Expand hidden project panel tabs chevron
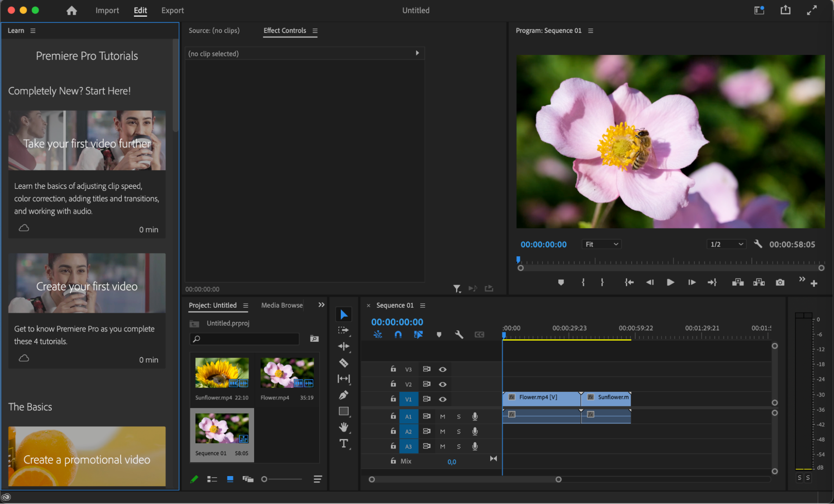Image resolution: width=834 pixels, height=504 pixels. 321,305
